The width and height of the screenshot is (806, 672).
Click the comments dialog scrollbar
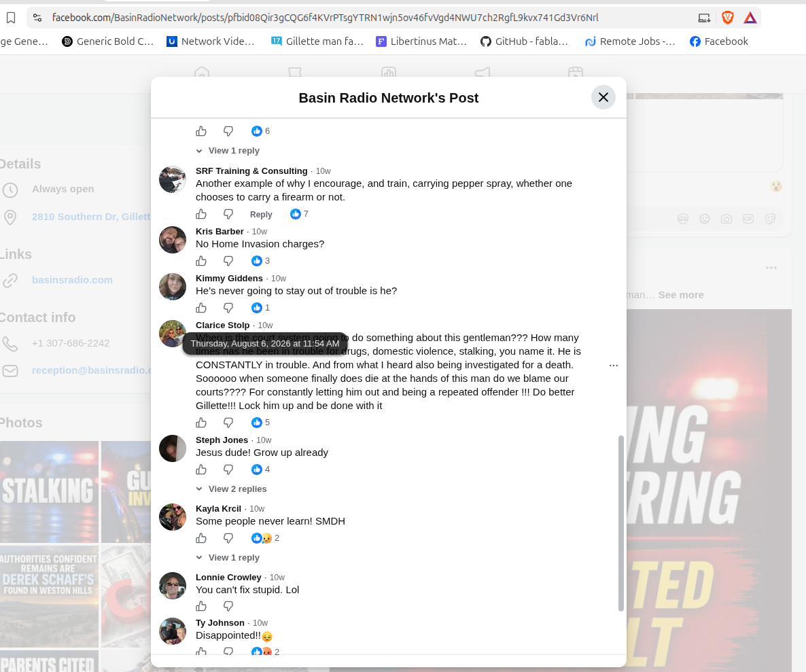pyautogui.click(x=620, y=523)
